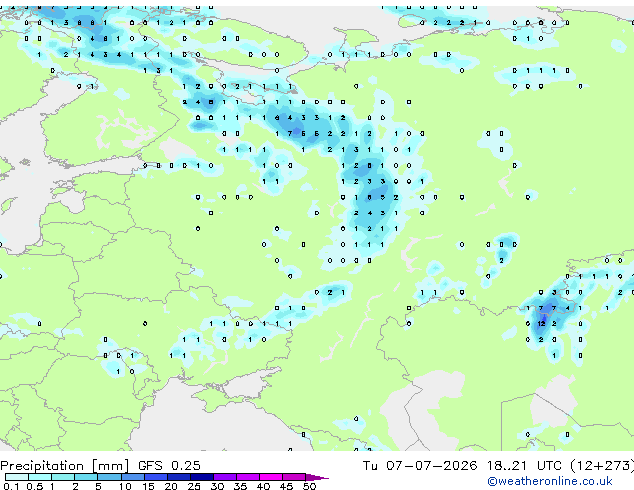The height and width of the screenshot is (490, 634).
Task: Select the 25 to 30 mm dark blue swatch
Action: pos(202,477)
